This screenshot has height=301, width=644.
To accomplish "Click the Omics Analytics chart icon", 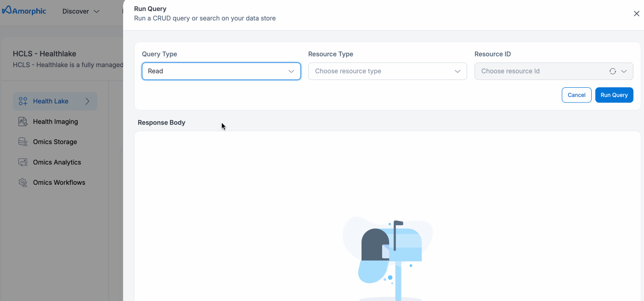I will point(23,162).
